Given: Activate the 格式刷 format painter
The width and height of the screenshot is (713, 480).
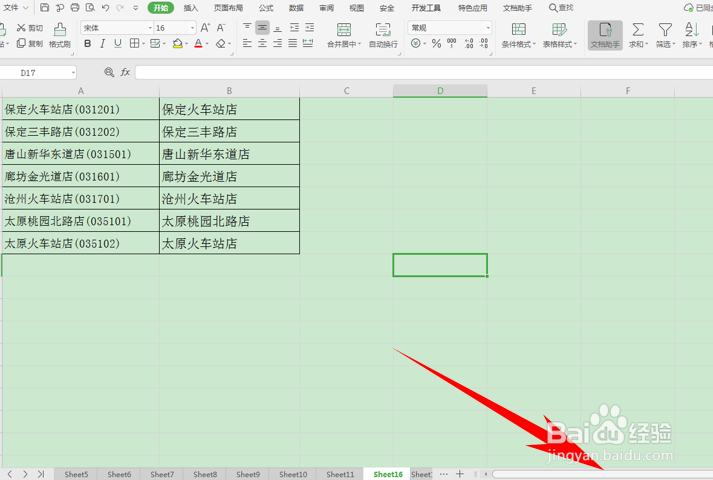Looking at the screenshot, I should pyautogui.click(x=60, y=35).
